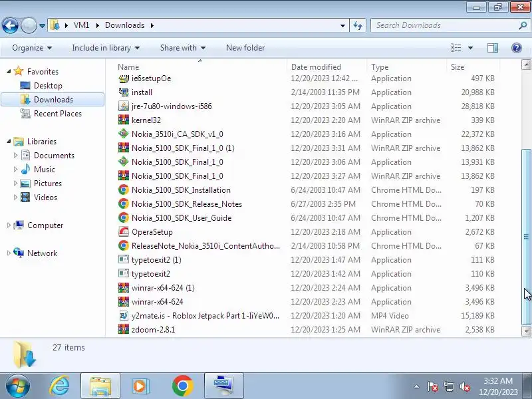Collapse the Libraries tree section
Viewport: 532px width, 399px height.
(9, 142)
